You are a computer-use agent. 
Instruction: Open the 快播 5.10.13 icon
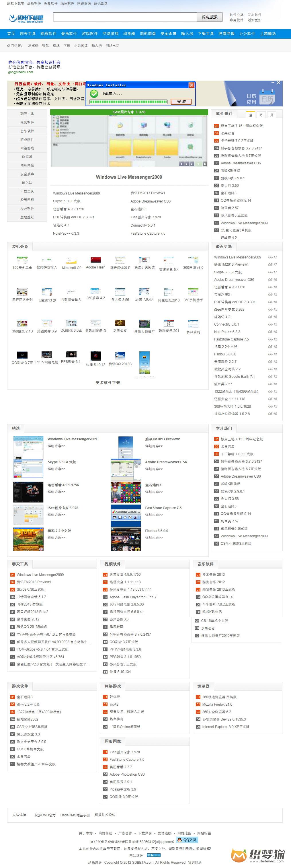(x=96, y=356)
